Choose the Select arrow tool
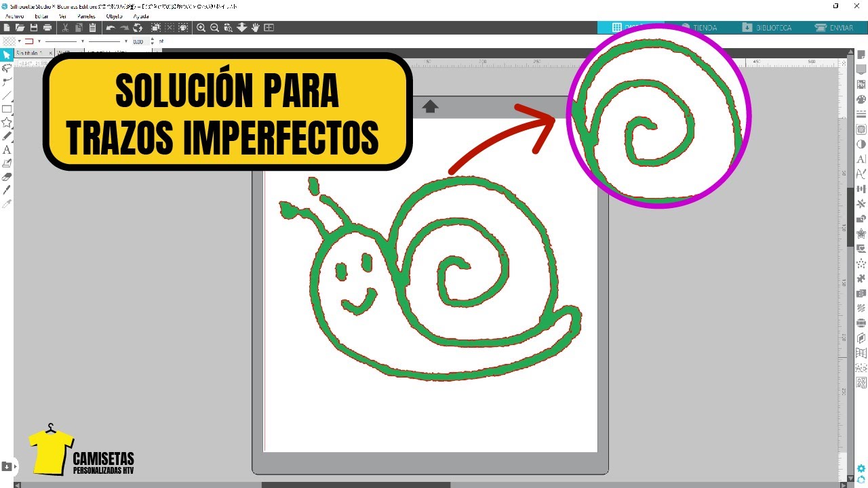Image resolution: width=868 pixels, height=488 pixels. pyautogui.click(x=7, y=55)
